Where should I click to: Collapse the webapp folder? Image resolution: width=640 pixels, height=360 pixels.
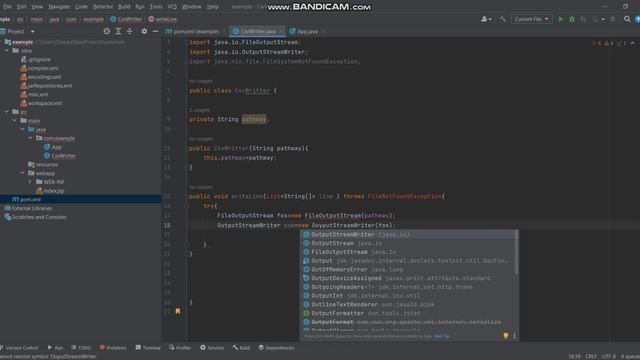(22, 173)
